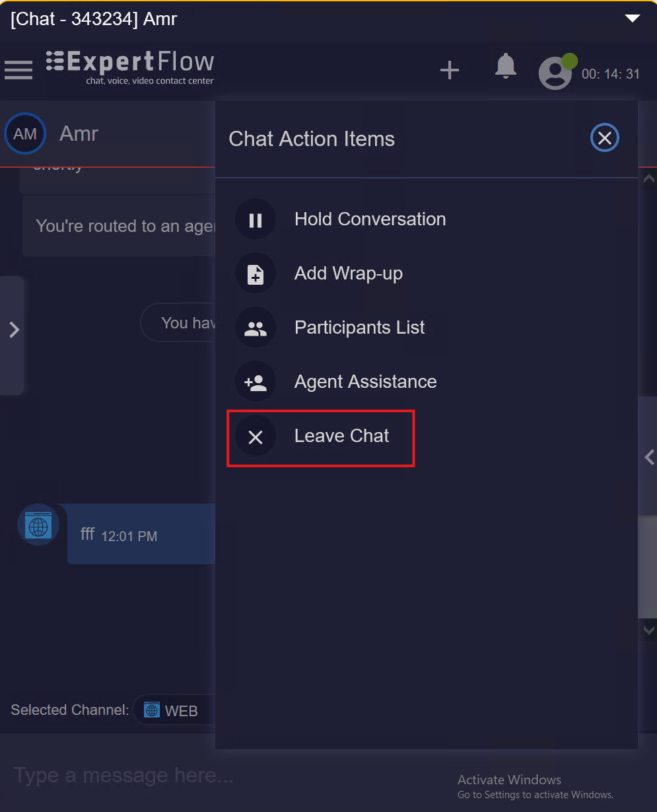Click the WEB selected channel chip
This screenshot has height=812, width=657.
click(x=173, y=710)
